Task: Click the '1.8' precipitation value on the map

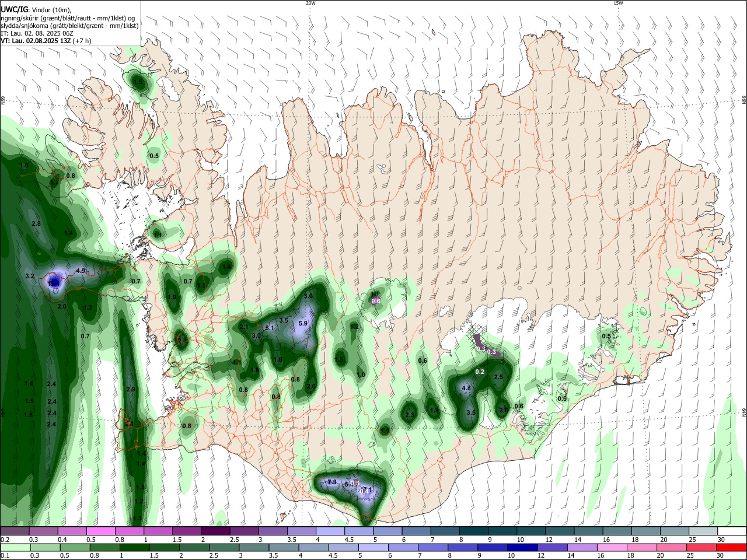Action: tap(278, 359)
